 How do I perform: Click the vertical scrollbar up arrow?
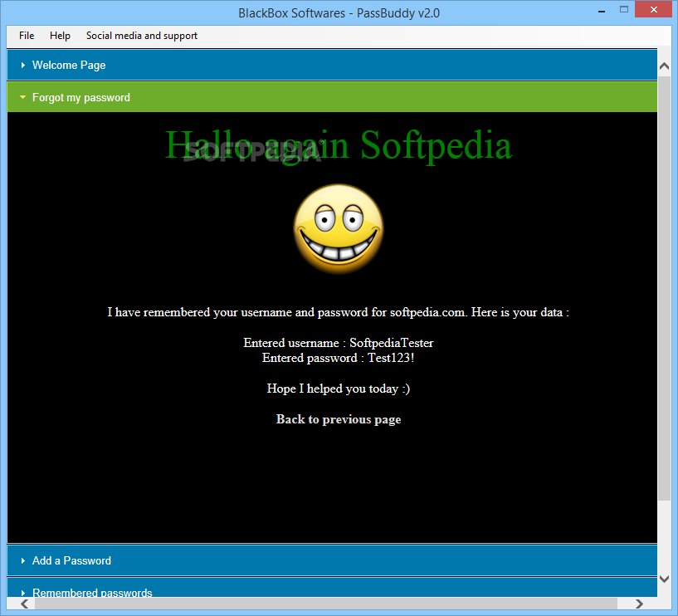pyautogui.click(x=664, y=66)
